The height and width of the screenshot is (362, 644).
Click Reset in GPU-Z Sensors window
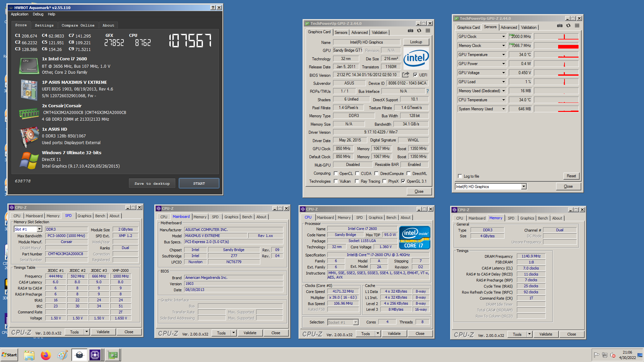[571, 176]
